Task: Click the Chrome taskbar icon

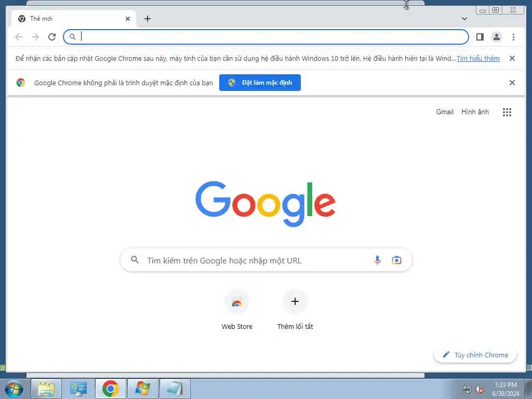Action: coord(110,389)
